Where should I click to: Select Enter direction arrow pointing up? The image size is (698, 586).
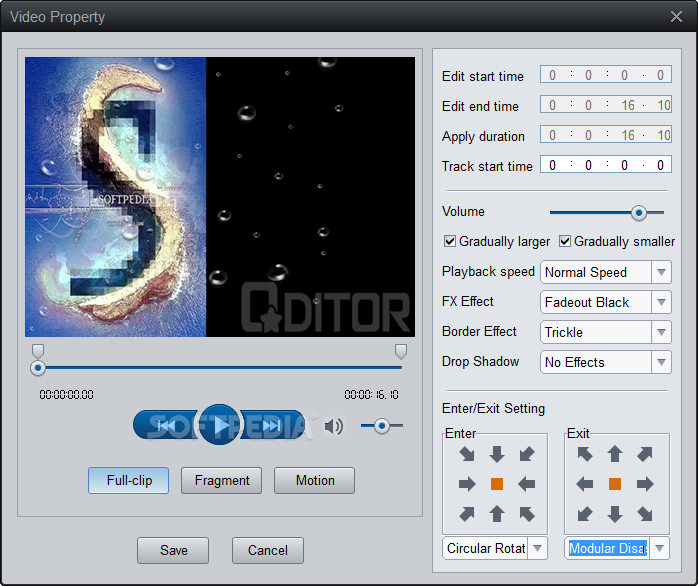(x=497, y=514)
